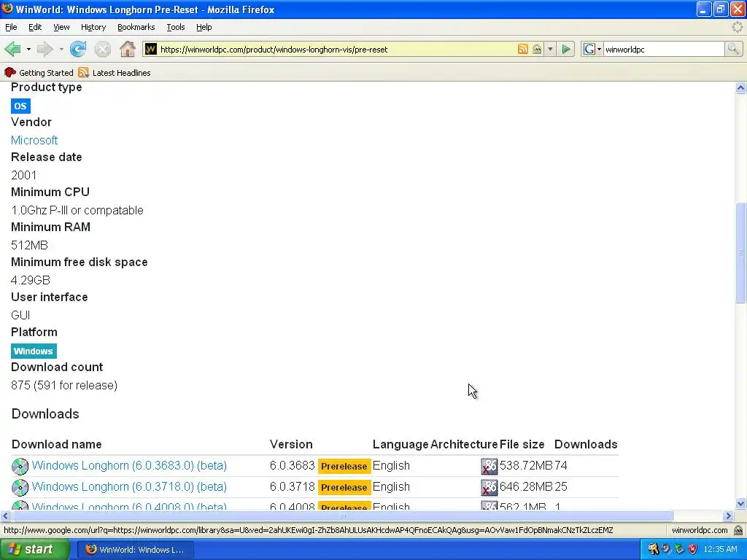Click Prerelease badge for version 6.0.3718
The width and height of the screenshot is (747, 560).
point(344,488)
